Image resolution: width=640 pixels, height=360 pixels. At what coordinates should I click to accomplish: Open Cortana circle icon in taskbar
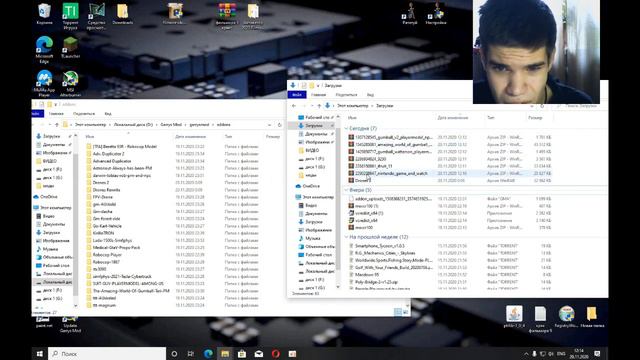(x=174, y=353)
